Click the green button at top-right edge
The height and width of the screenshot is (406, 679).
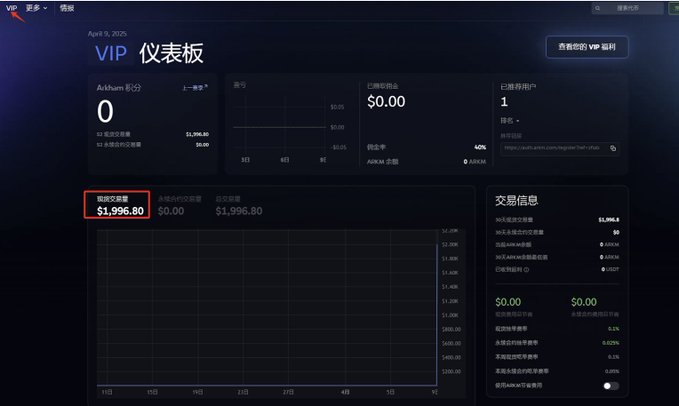point(674,8)
